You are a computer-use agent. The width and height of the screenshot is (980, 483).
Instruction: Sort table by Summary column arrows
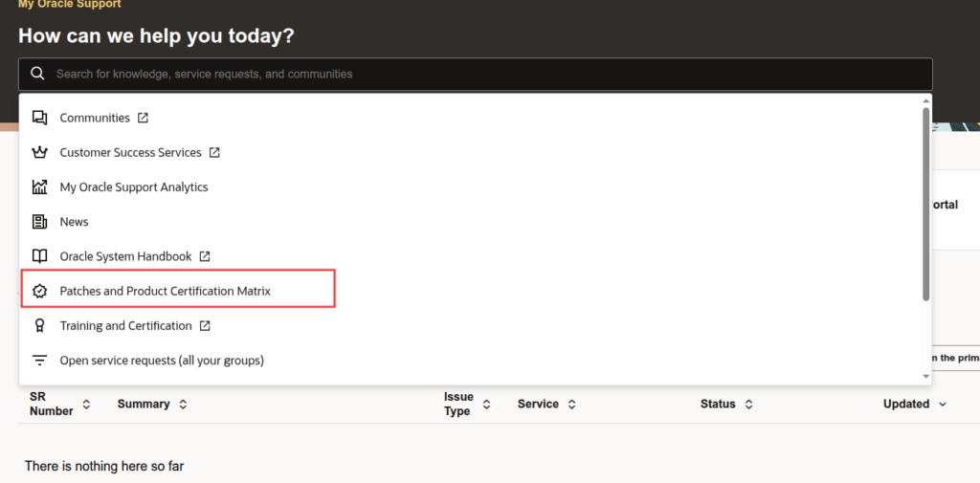(183, 405)
